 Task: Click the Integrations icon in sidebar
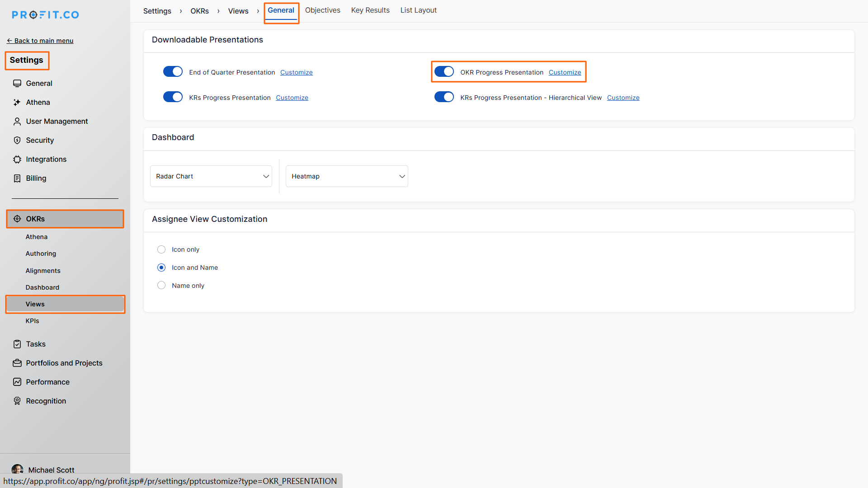tap(17, 160)
